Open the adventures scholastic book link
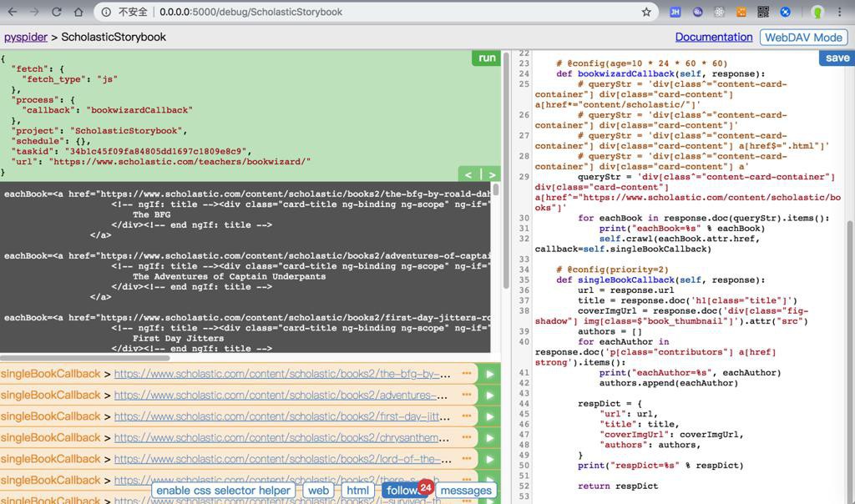This screenshot has height=504, width=855. tap(281, 396)
